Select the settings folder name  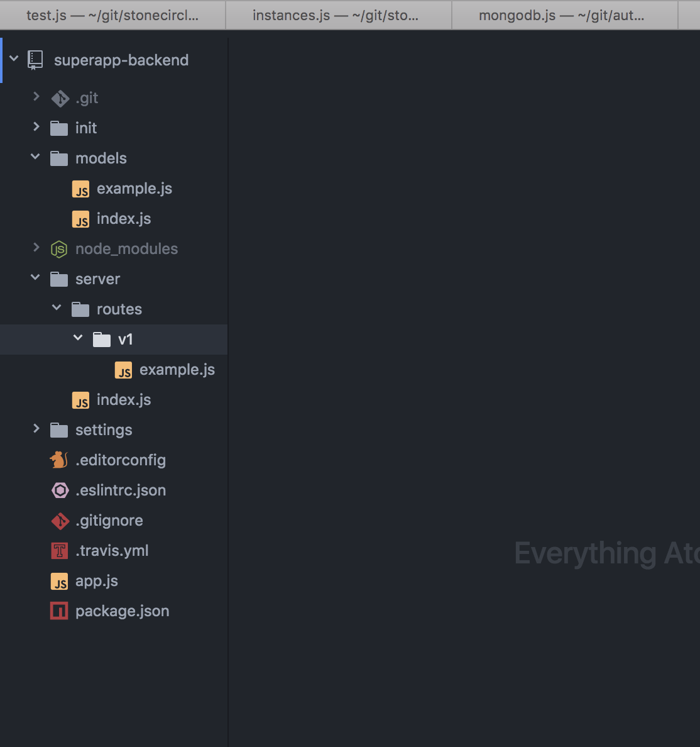[104, 430]
